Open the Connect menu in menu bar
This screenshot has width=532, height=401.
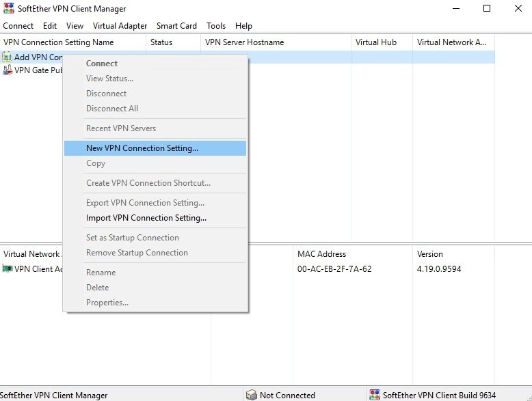[x=18, y=26]
